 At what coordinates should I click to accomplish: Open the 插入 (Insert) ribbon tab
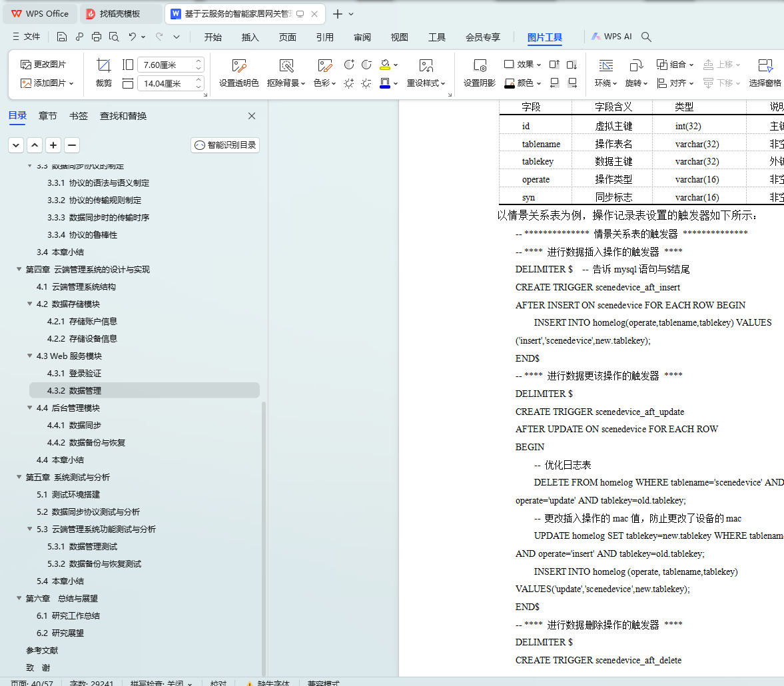(250, 37)
